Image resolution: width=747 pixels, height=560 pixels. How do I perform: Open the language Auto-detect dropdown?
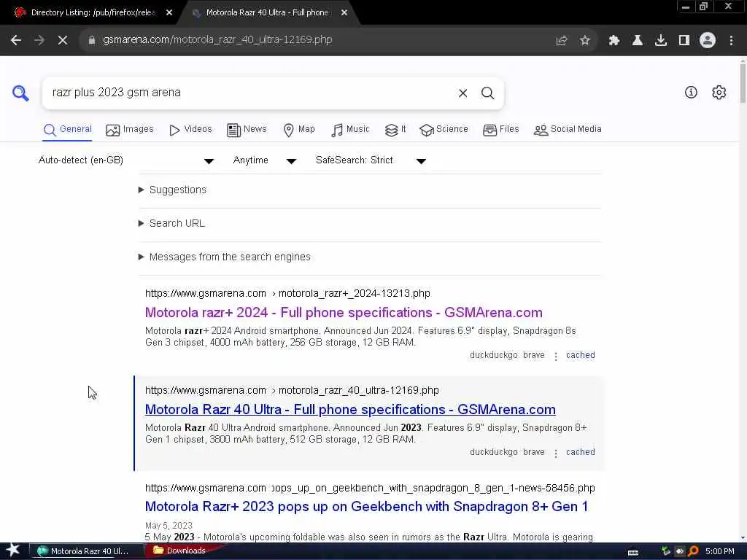pos(126,160)
